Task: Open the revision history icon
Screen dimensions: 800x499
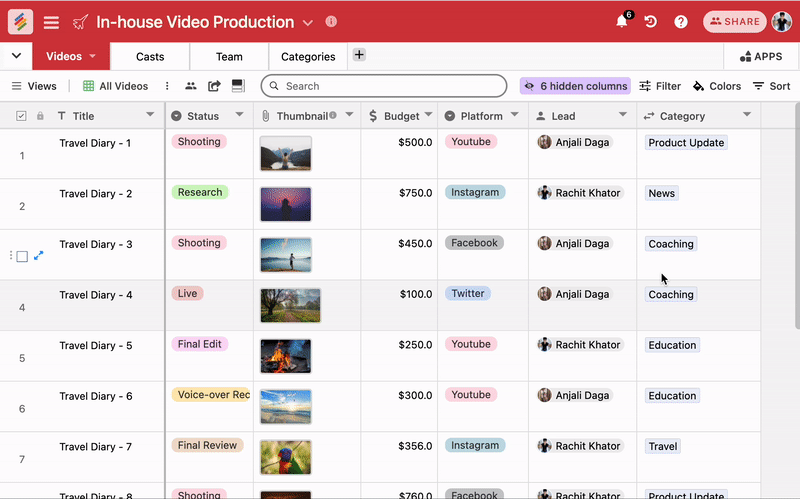Action: (651, 21)
